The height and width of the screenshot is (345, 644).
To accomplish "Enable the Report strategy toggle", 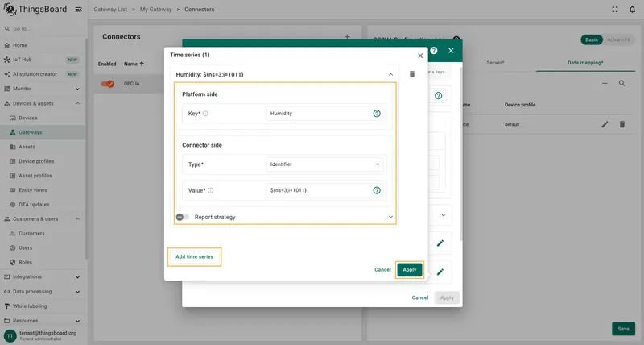I will (x=183, y=217).
